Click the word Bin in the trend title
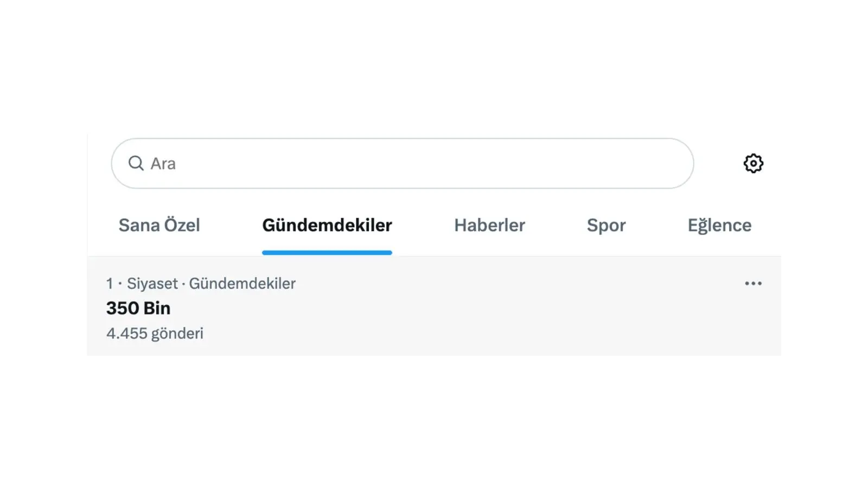868x488 pixels. tap(157, 308)
